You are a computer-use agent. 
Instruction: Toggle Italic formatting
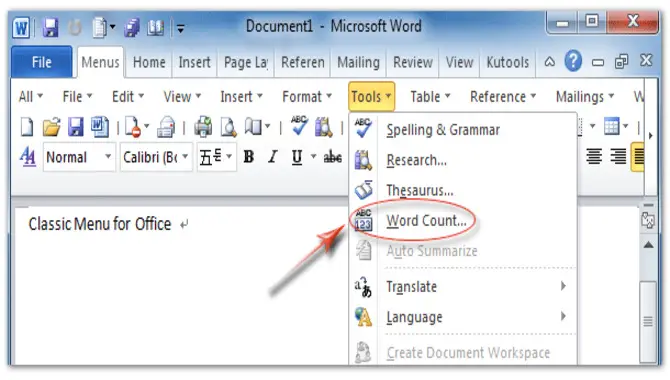coord(272,157)
